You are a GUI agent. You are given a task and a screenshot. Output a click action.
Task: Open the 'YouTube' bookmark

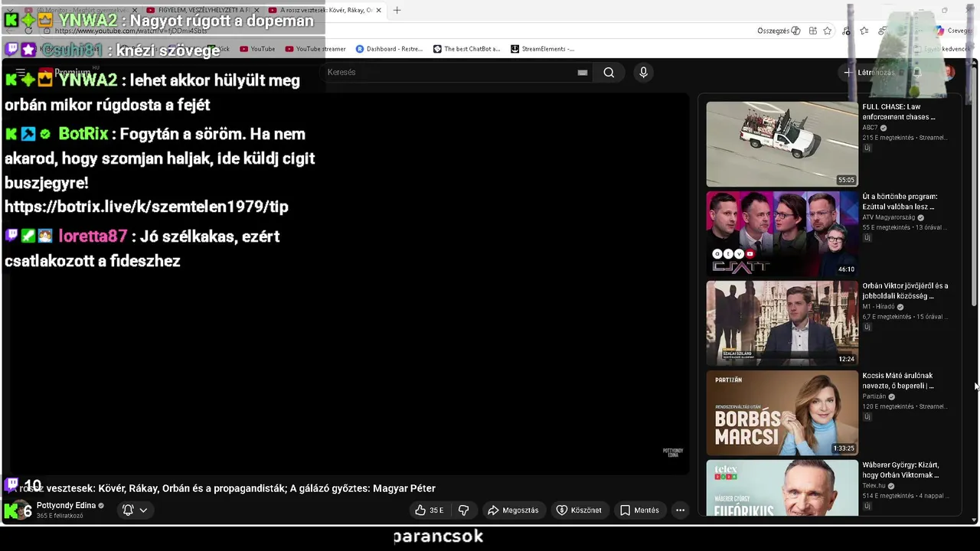(x=257, y=49)
